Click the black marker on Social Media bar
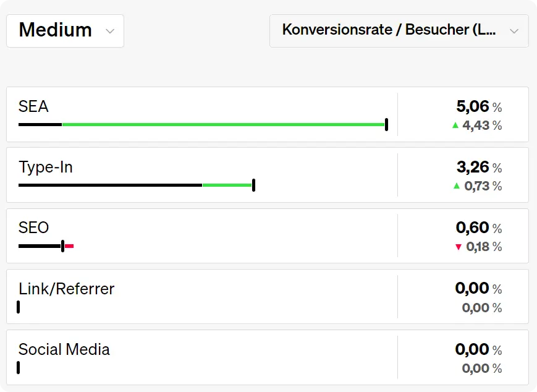 point(19,368)
